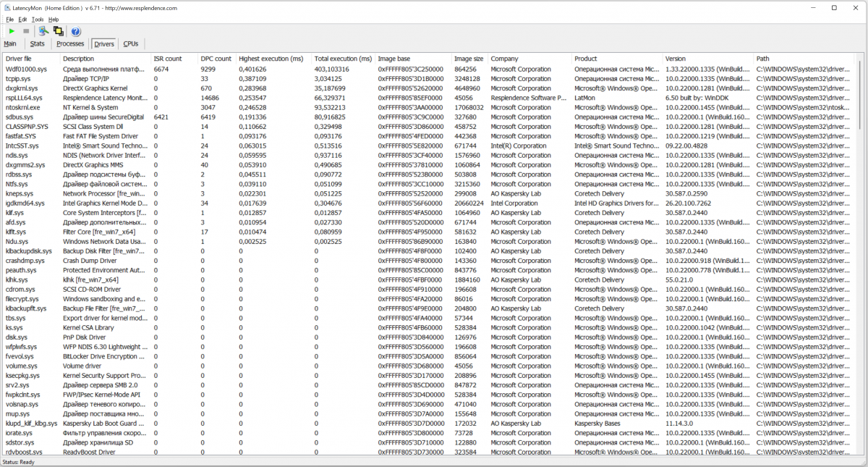868x467 pixels.
Task: Sort by Total execution (ms) column
Action: pyautogui.click(x=344, y=59)
